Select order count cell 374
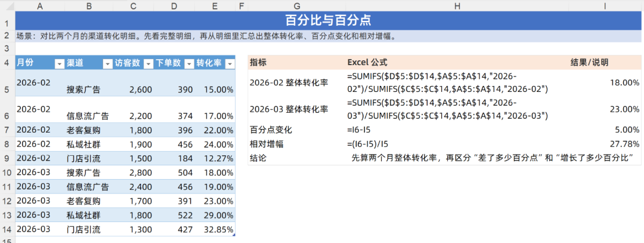The width and height of the screenshot is (644, 243). coord(175,109)
